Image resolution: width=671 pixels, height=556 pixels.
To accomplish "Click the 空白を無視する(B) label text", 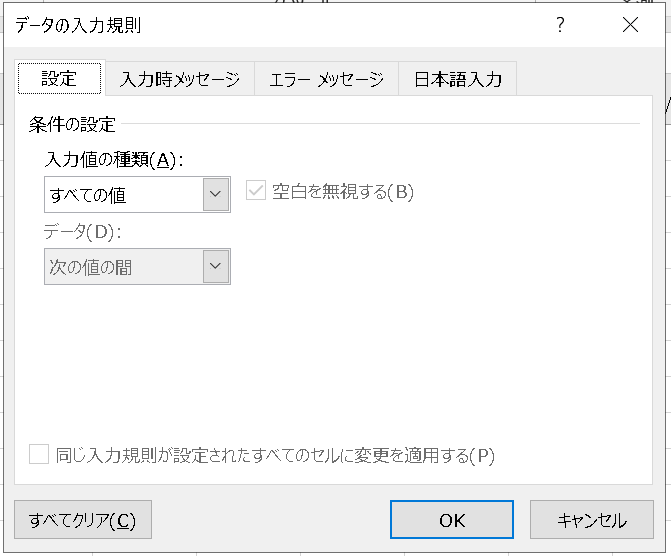I will point(343,191).
